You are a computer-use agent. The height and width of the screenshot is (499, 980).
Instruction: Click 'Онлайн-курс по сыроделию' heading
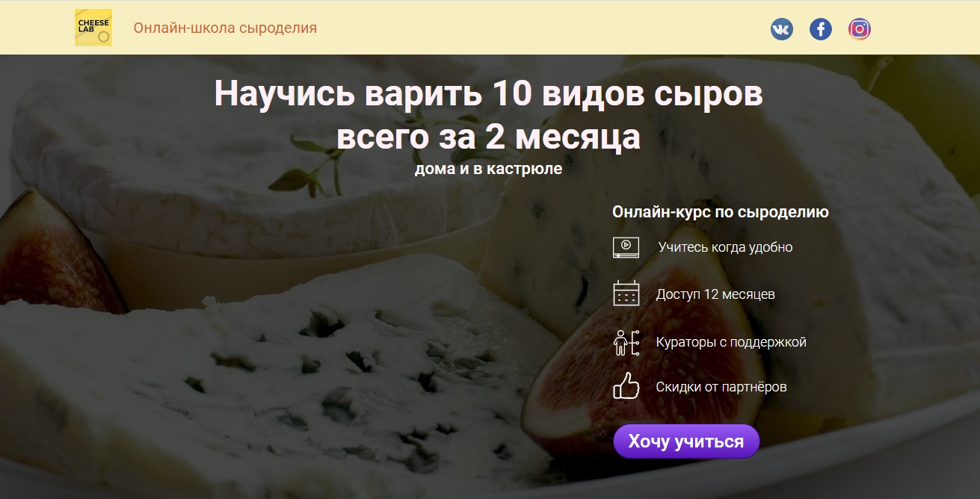pyautogui.click(x=721, y=212)
